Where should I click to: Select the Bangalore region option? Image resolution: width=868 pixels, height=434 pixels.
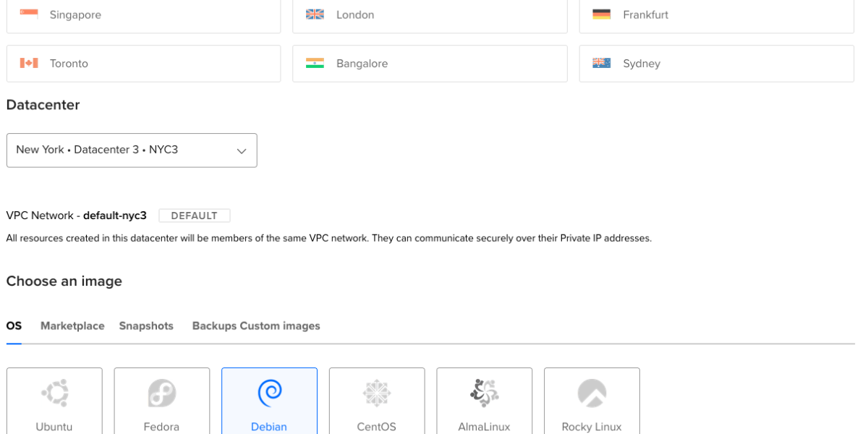[x=430, y=64]
